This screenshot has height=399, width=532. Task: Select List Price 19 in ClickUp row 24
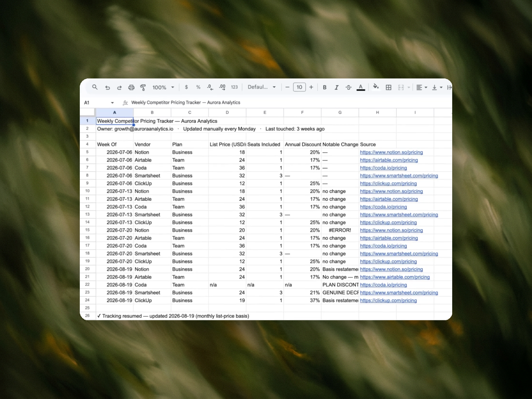227,300
